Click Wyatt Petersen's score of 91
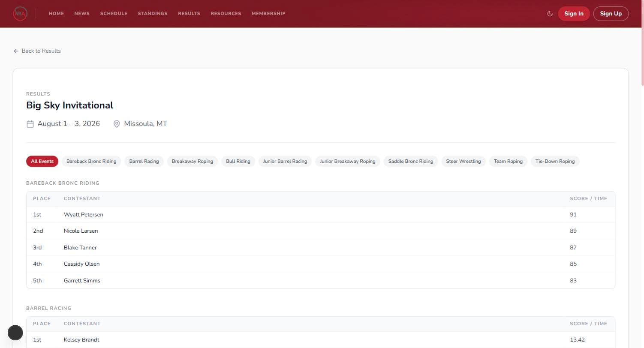 tap(573, 215)
